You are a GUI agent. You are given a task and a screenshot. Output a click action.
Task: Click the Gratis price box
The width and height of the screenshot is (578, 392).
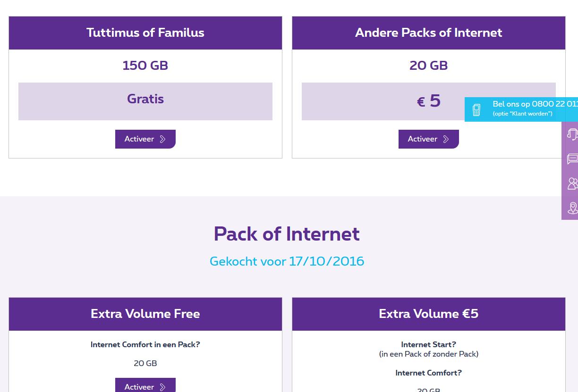click(x=145, y=101)
